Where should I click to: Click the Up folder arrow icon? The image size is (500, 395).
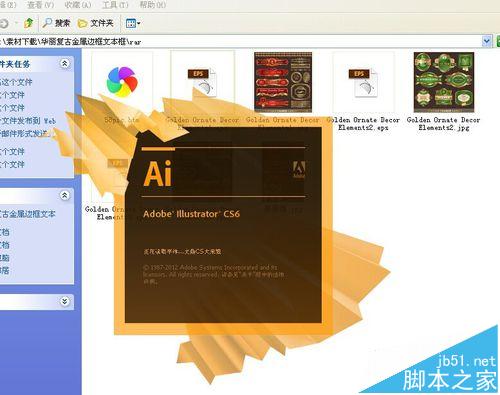[28, 23]
